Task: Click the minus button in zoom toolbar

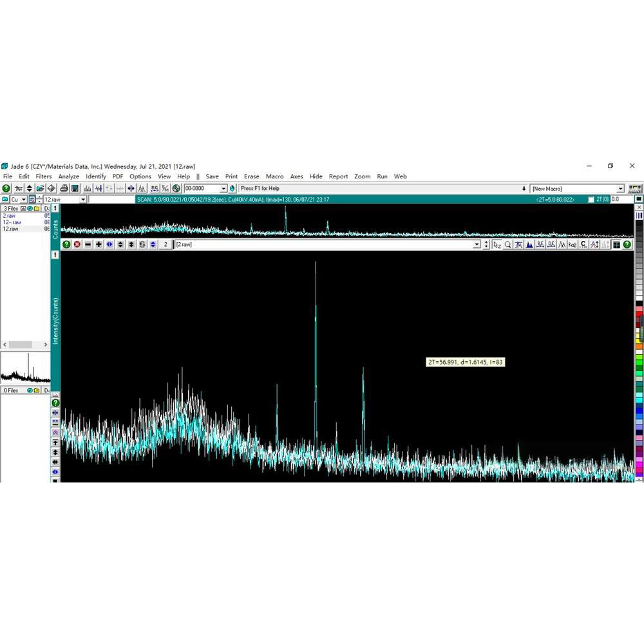Action: coord(88,244)
